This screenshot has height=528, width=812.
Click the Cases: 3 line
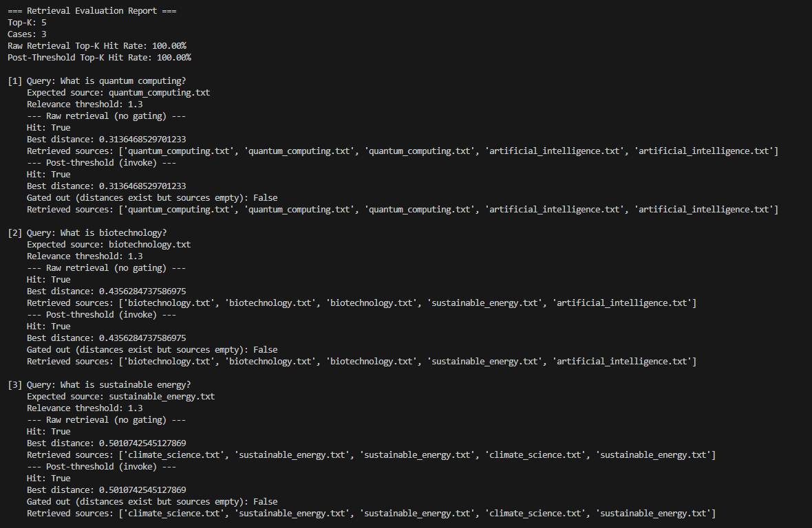pyautogui.click(x=27, y=34)
